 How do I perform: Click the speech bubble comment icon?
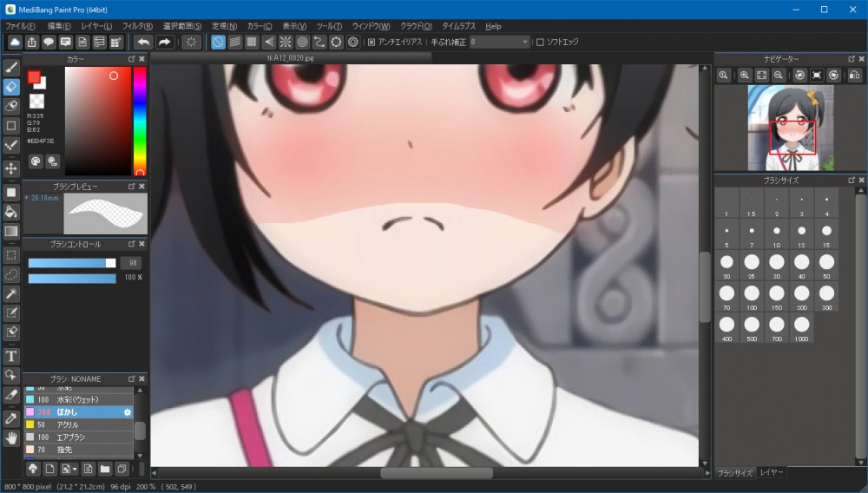(49, 42)
